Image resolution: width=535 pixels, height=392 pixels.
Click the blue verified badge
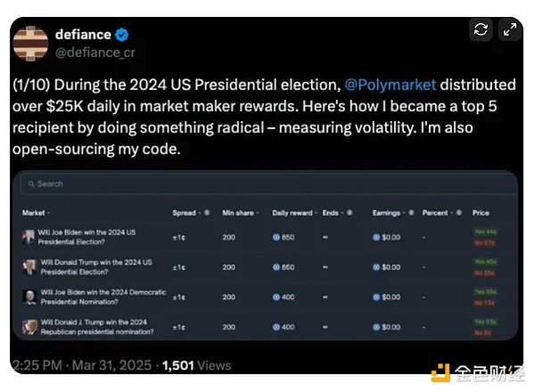click(122, 35)
